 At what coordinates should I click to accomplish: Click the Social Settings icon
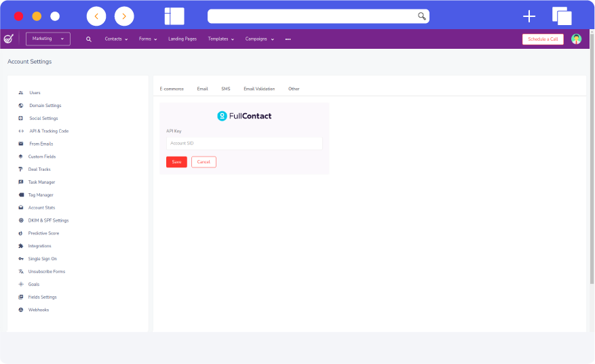pos(21,119)
